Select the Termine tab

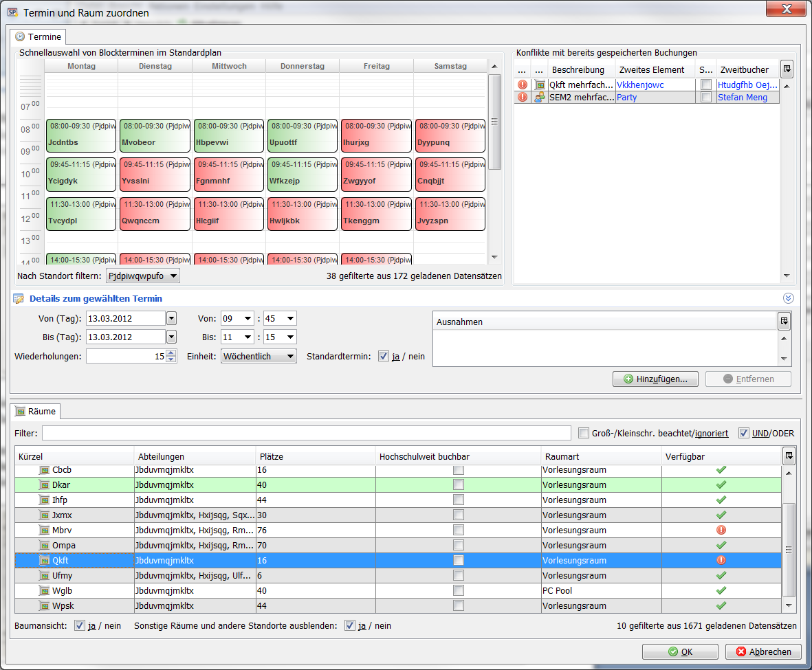pyautogui.click(x=39, y=37)
